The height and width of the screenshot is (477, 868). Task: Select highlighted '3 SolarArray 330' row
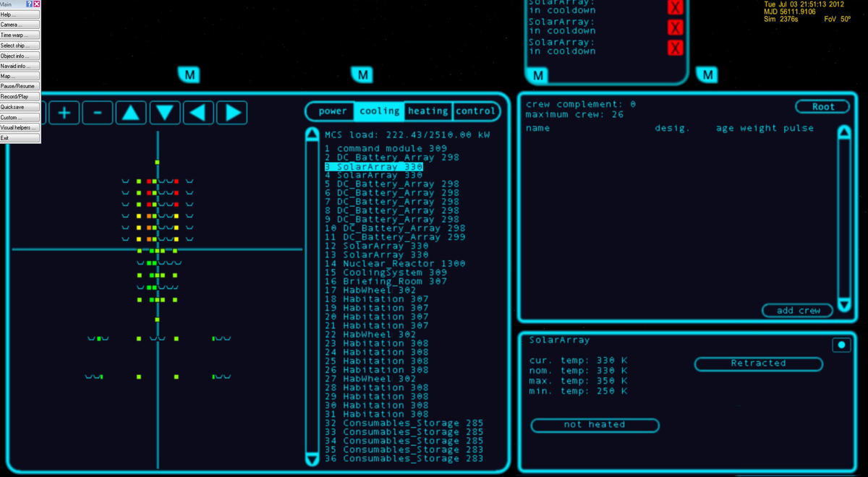[374, 166]
